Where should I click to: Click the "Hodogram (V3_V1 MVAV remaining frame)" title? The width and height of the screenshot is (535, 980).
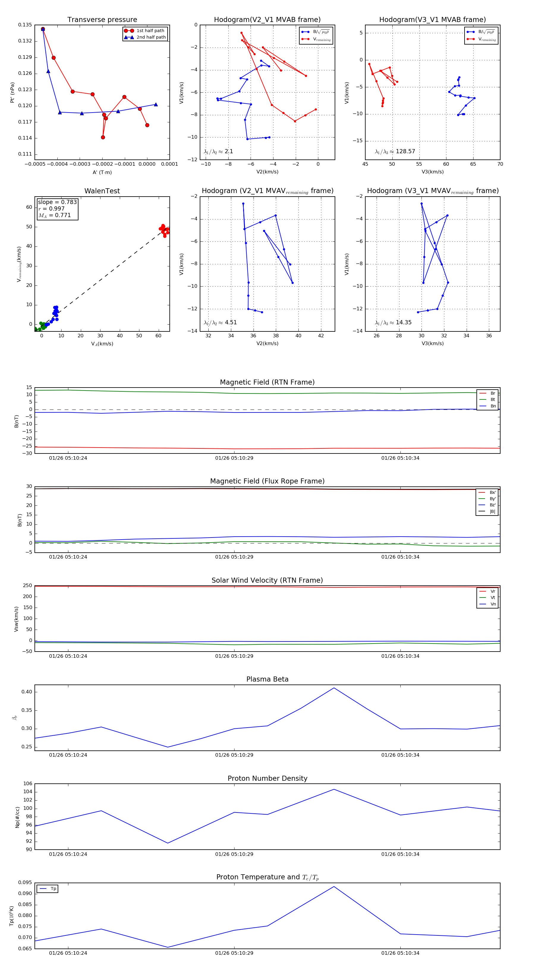pyautogui.click(x=432, y=191)
